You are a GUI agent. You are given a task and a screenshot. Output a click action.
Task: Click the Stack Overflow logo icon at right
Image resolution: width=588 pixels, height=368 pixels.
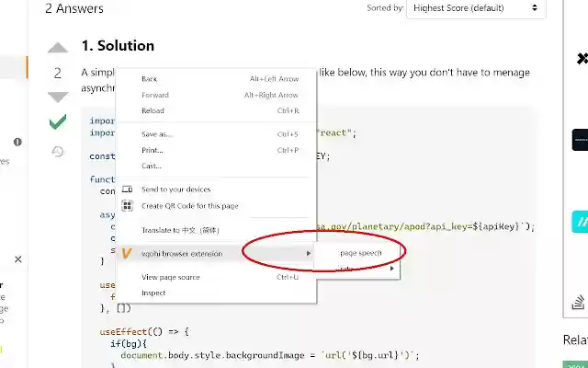click(x=578, y=302)
